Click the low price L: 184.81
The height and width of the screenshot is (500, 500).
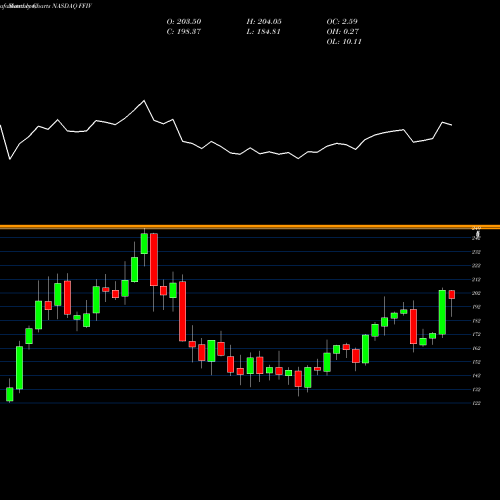tap(263, 32)
